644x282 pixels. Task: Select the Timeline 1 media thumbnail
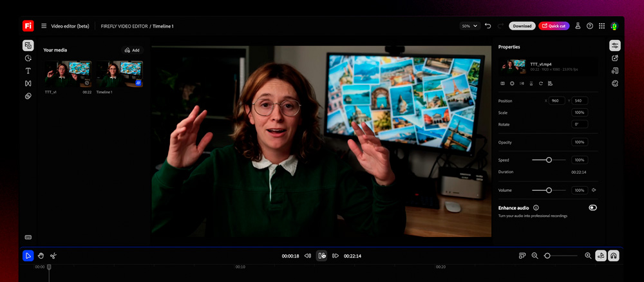[x=120, y=74]
